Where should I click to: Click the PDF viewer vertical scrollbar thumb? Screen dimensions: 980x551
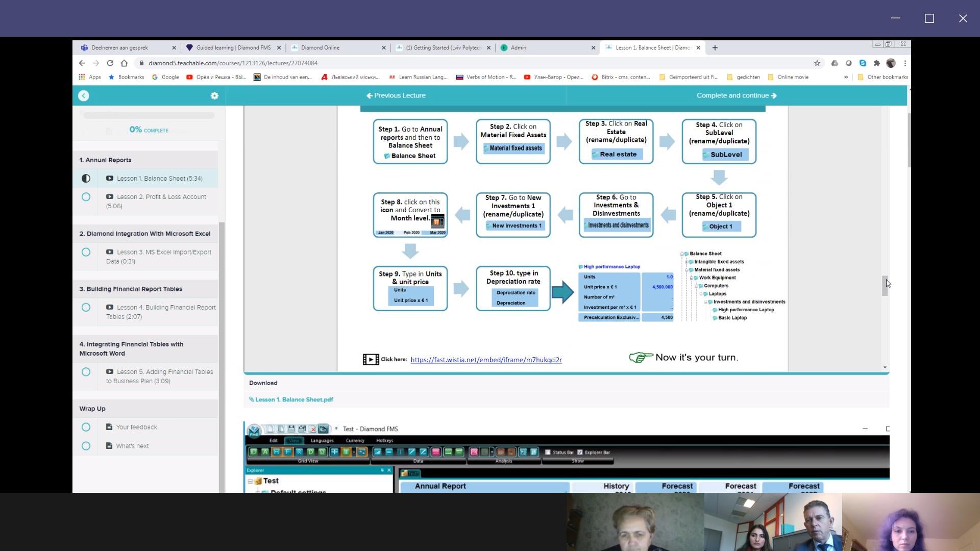pos(885,286)
